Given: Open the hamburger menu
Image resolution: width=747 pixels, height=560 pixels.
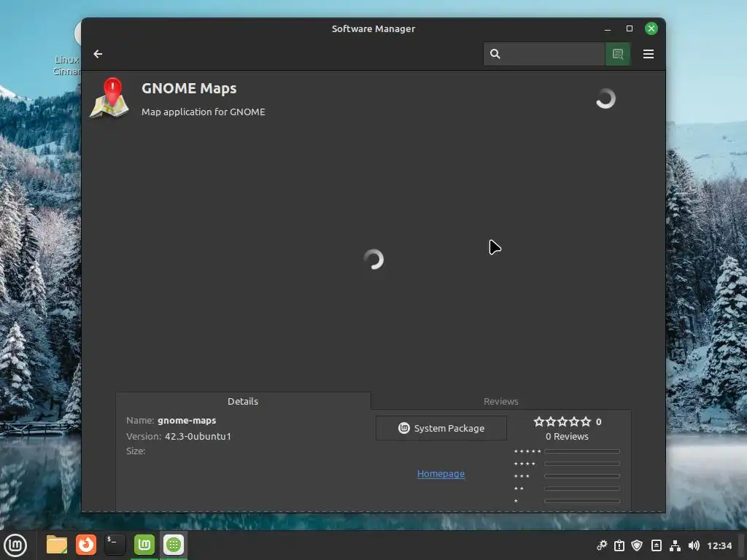Looking at the screenshot, I should [648, 54].
